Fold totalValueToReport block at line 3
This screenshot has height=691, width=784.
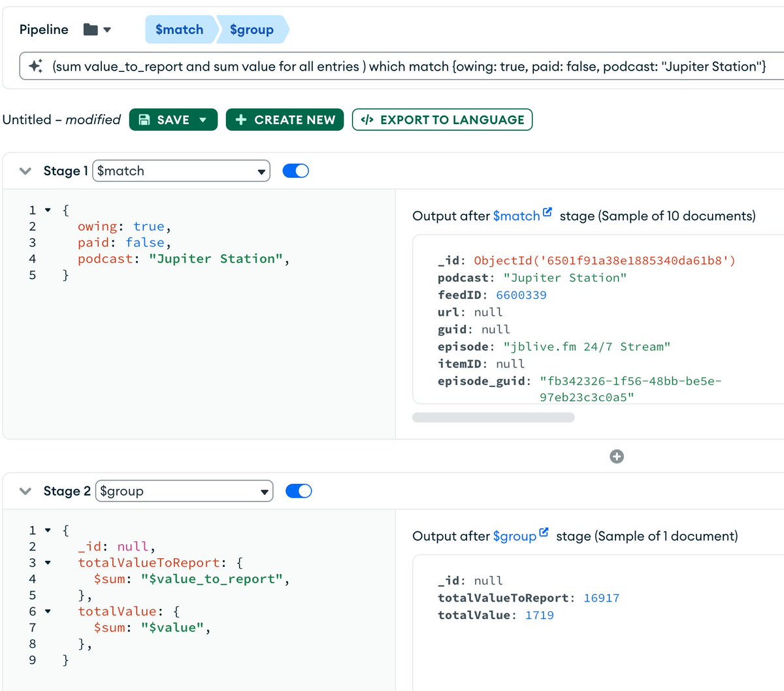tap(48, 562)
